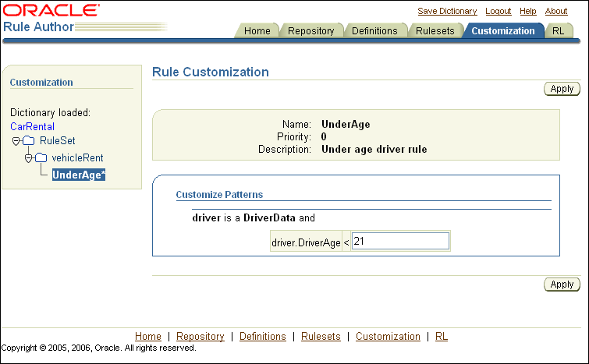Open the CarRental dictionary link
Image resolution: width=589 pixels, height=364 pixels.
(32, 126)
